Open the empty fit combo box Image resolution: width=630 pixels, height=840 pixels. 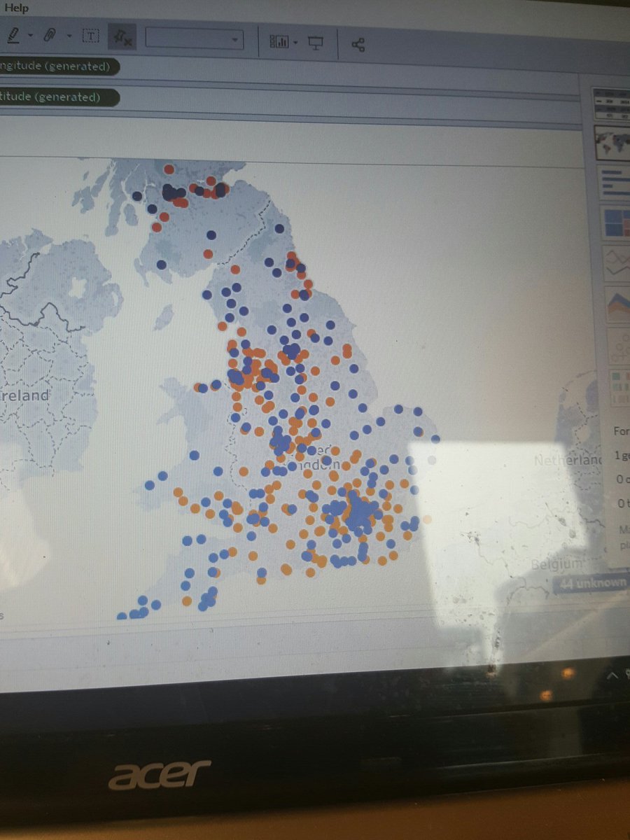pos(194,40)
